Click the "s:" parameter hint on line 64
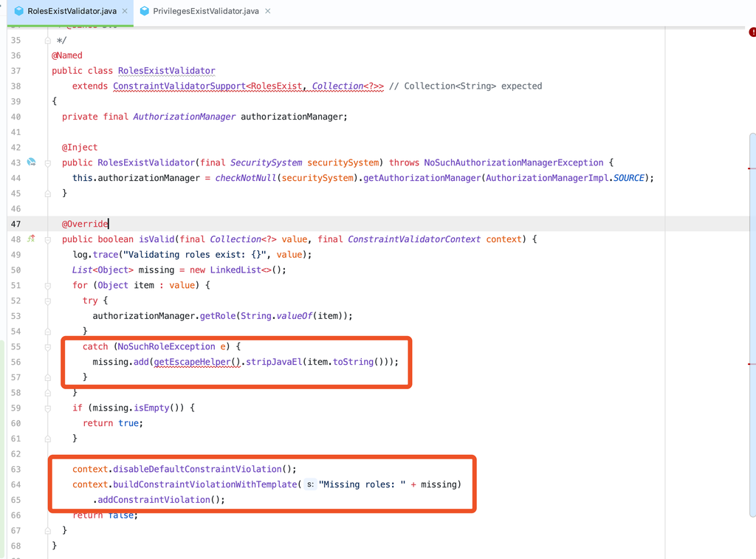The width and height of the screenshot is (756, 559). pos(310,484)
